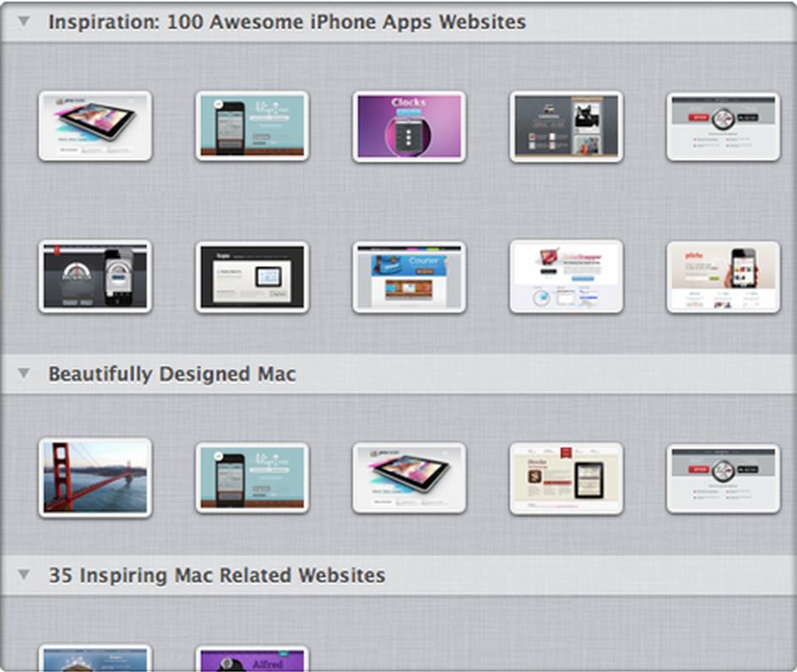The width and height of the screenshot is (797, 672).
Task: Select the '35 Inspiring Mac Related Websites' heading text
Action: pyautogui.click(x=217, y=575)
